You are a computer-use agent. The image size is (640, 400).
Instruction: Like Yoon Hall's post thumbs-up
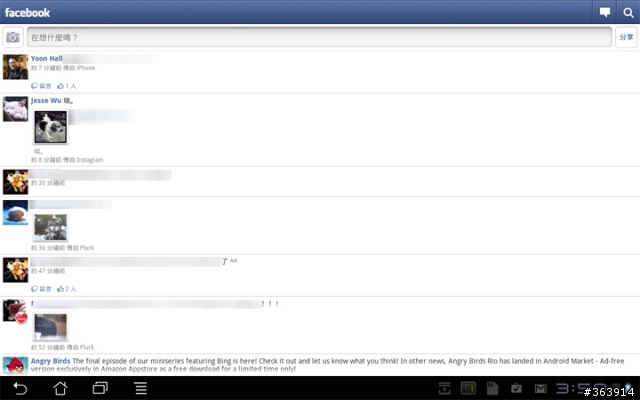(67, 86)
